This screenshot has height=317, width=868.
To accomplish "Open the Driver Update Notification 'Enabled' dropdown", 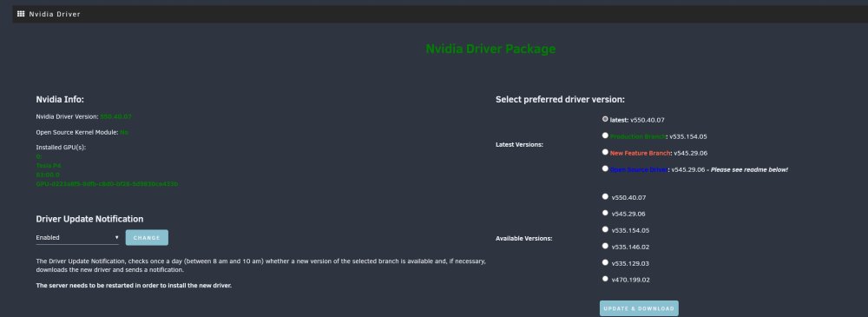I will (77, 238).
